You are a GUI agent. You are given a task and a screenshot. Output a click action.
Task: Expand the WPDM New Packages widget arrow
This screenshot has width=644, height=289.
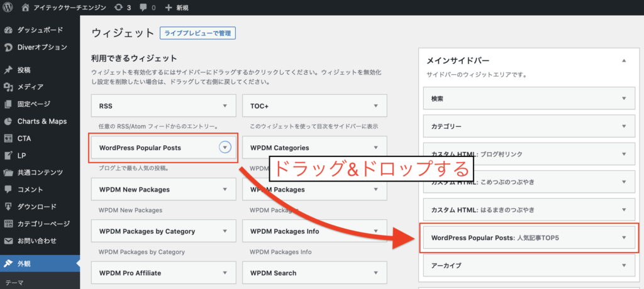225,189
